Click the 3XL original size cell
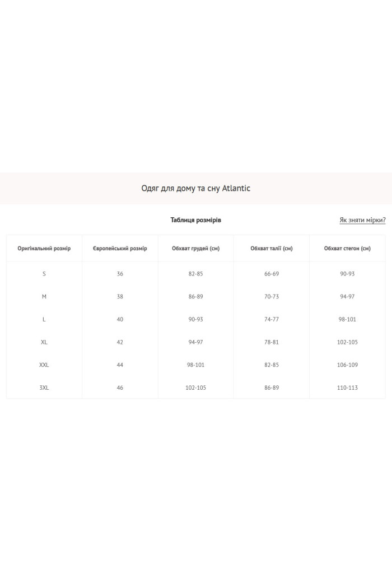Image resolution: width=392 pixels, height=588 pixels. (x=44, y=388)
